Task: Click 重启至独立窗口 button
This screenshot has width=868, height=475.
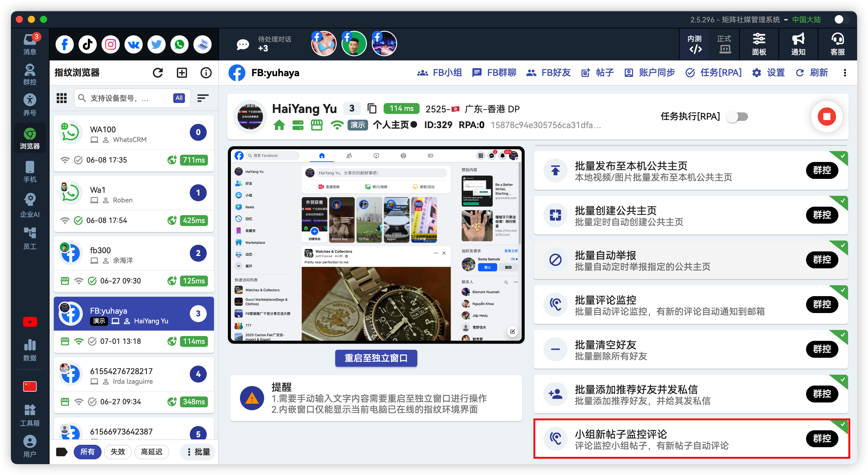Action: (x=376, y=358)
